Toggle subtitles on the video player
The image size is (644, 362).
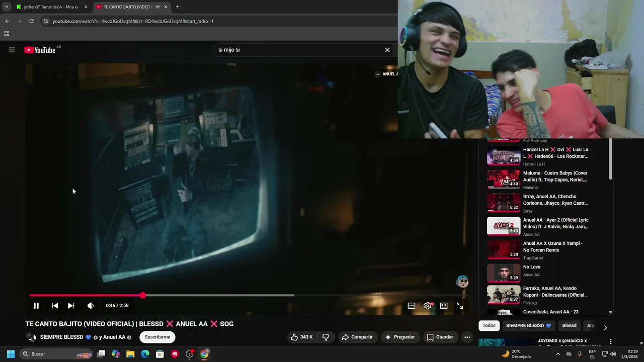pyautogui.click(x=412, y=306)
